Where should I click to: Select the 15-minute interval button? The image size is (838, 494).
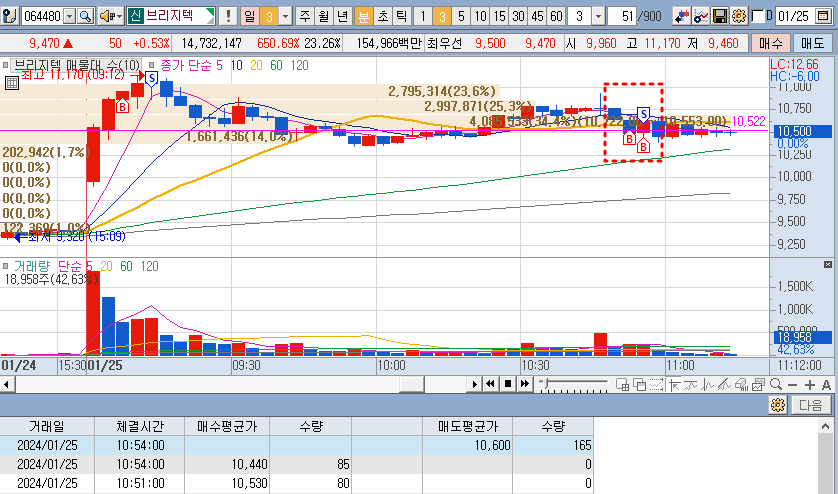[499, 16]
